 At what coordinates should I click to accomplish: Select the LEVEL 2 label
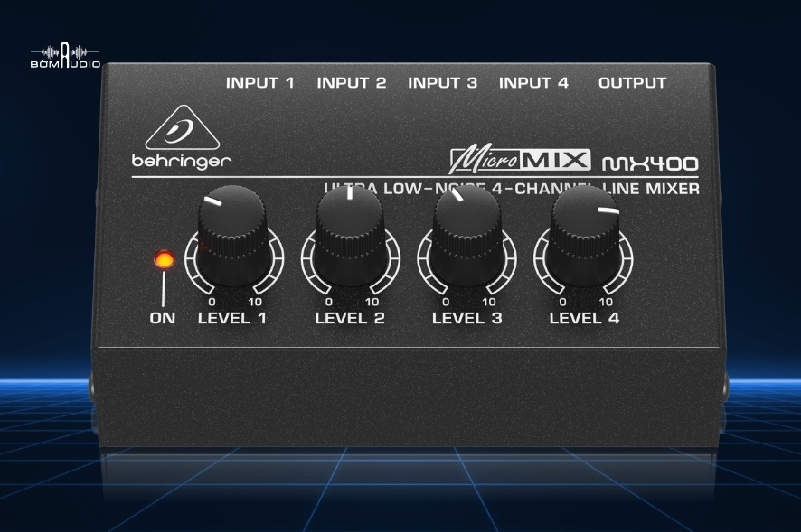(349, 318)
